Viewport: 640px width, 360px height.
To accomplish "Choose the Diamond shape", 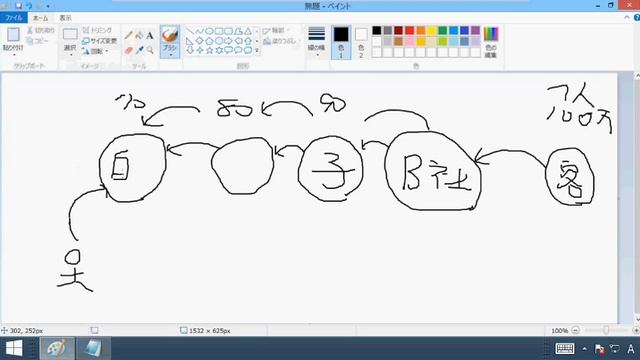I will coord(199,41).
